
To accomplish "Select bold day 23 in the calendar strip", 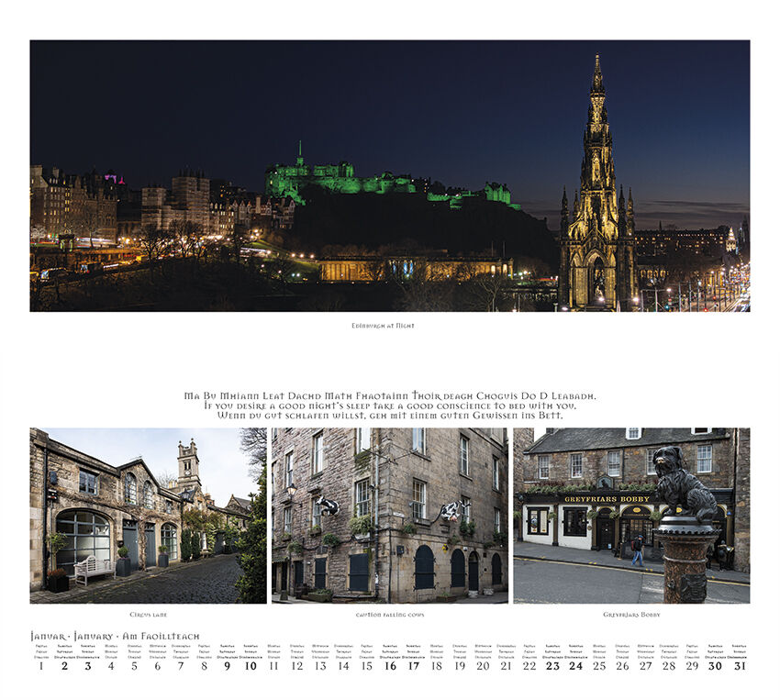I will click(x=552, y=666).
